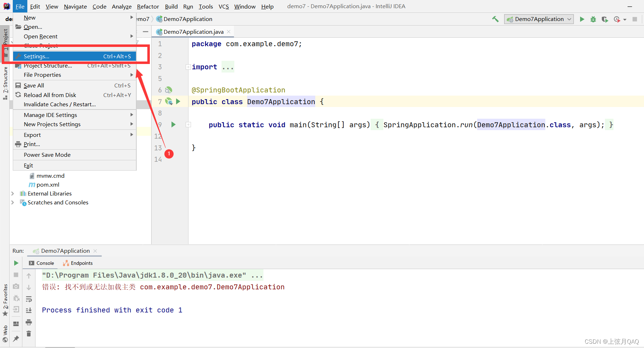Viewport: 644px width, 348px height.
Task: Open the Web tool window tab
Action: coord(5,333)
